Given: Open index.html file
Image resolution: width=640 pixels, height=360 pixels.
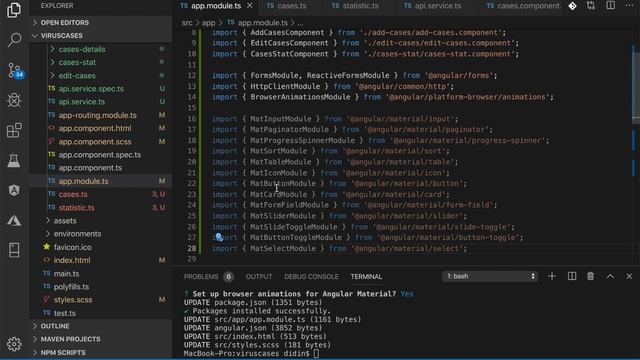Looking at the screenshot, I should click(72, 260).
